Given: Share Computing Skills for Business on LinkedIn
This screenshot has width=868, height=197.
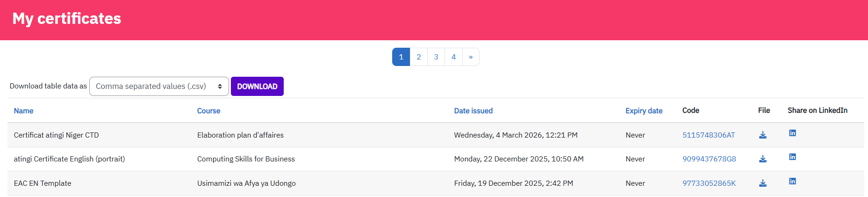Looking at the screenshot, I should [x=792, y=157].
